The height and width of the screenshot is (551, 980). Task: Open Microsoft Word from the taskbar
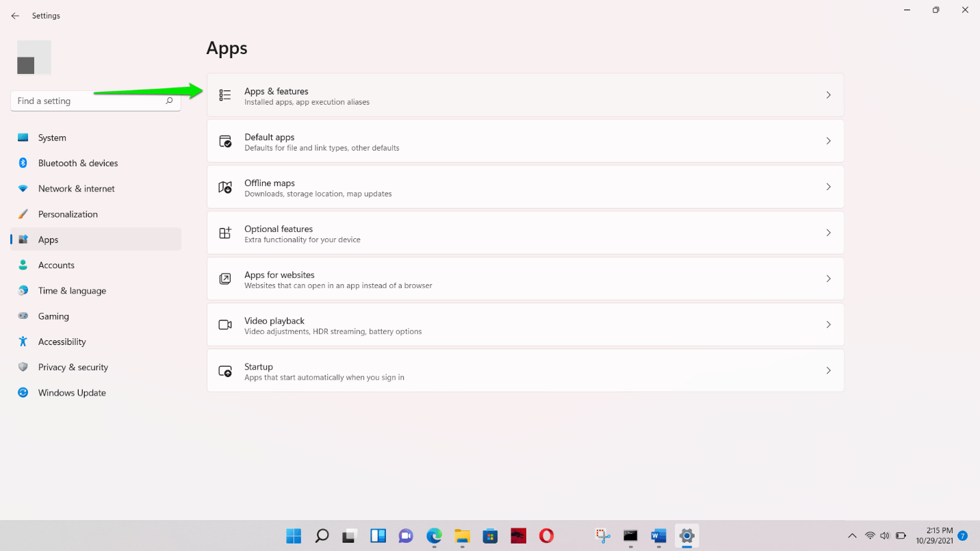click(658, 536)
